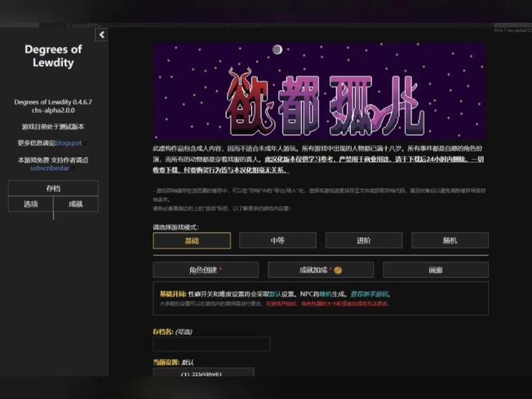Screen dimensions: 532x399
Task: Open the 成就 achievements menu
Action: pos(76,203)
